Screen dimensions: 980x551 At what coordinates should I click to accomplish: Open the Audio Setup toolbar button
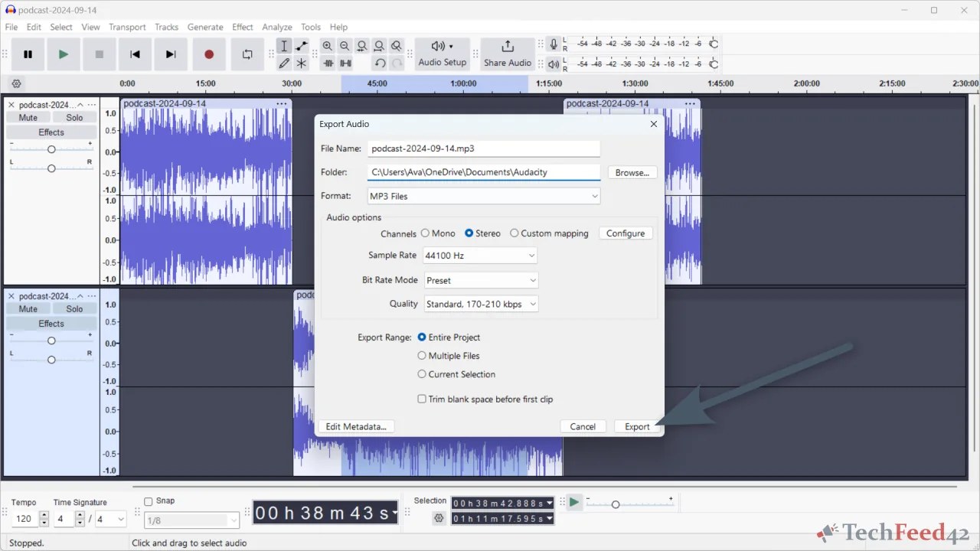point(442,54)
